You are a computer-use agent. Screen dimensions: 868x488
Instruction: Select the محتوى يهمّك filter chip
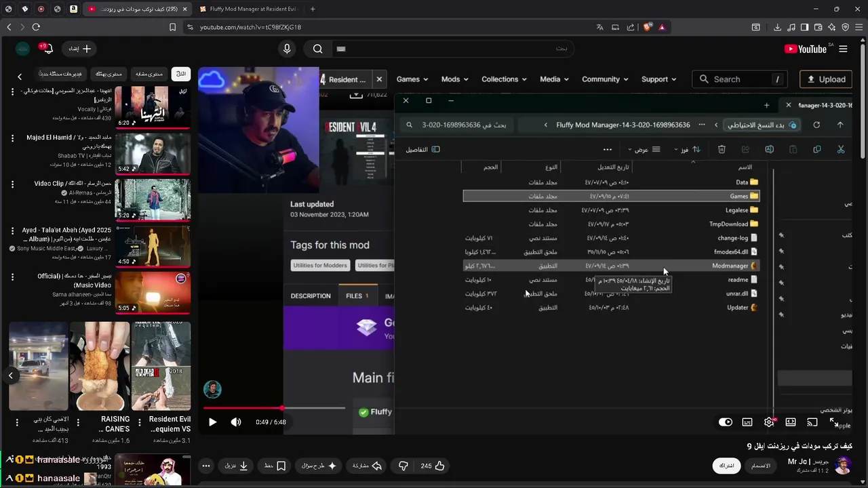tap(108, 73)
